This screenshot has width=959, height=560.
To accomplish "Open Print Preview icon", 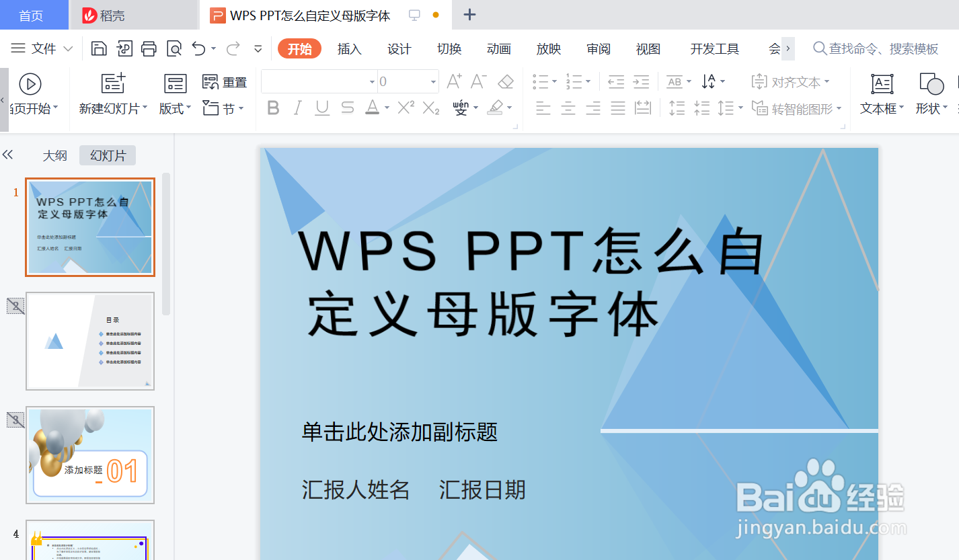I will click(x=174, y=48).
